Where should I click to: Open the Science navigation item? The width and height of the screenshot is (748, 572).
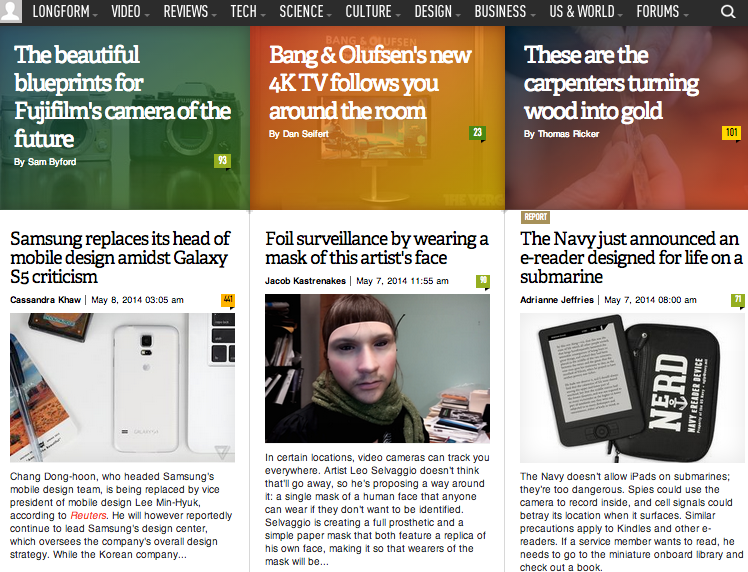(x=305, y=11)
